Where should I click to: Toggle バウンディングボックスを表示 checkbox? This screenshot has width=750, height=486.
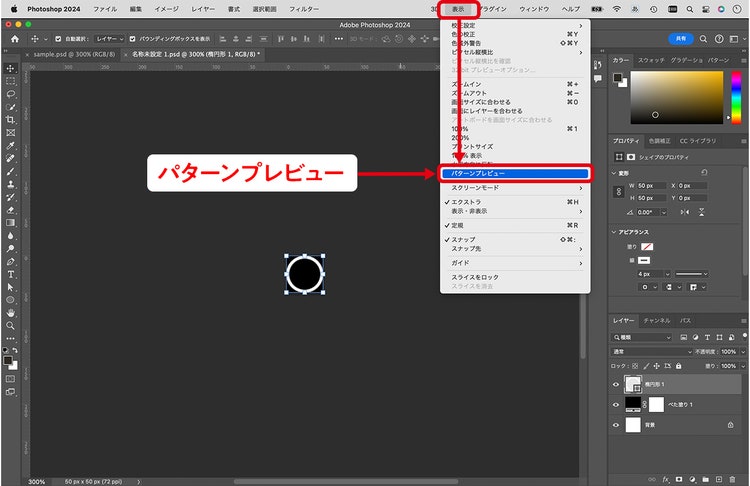pyautogui.click(x=132, y=39)
